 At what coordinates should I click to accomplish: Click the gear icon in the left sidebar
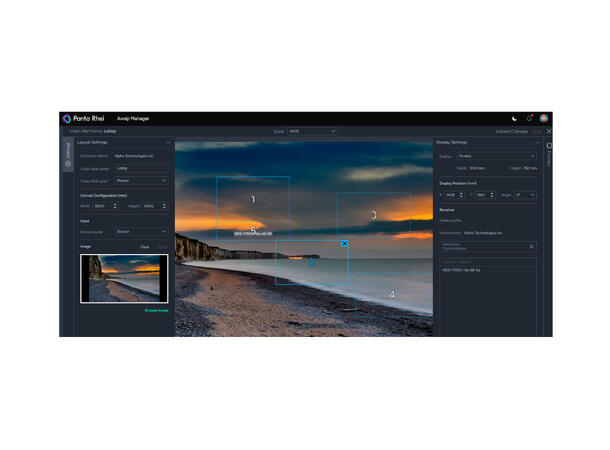coord(68,163)
